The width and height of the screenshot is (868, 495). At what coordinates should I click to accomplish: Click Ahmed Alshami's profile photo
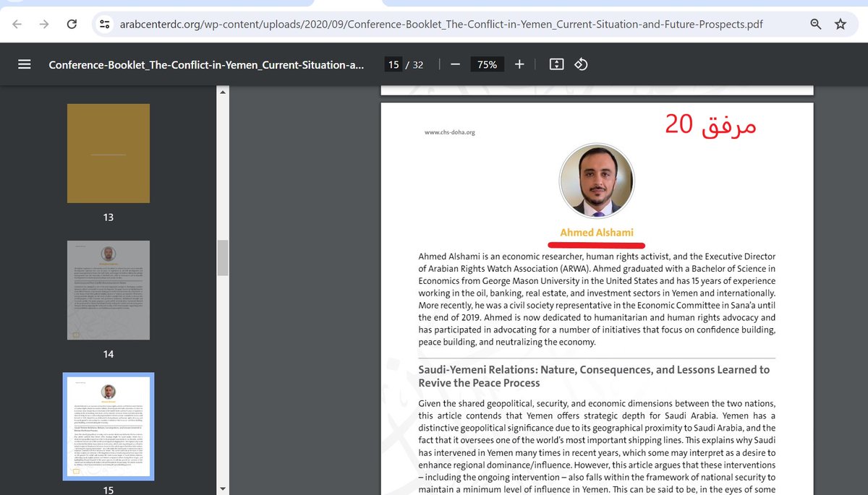[597, 181]
